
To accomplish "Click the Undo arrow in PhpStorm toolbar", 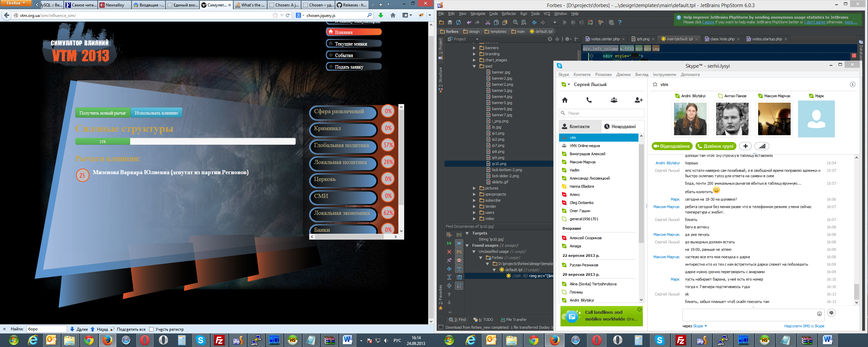I will [469, 22].
